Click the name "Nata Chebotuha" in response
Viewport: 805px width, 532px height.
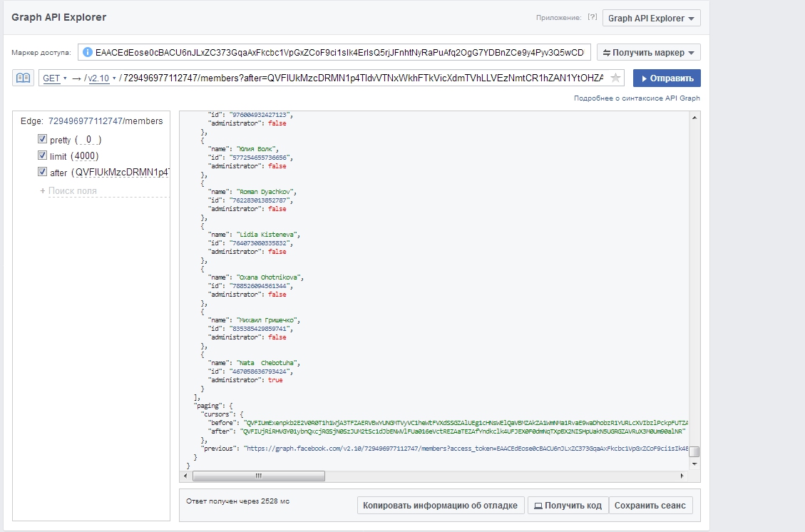tap(267, 362)
